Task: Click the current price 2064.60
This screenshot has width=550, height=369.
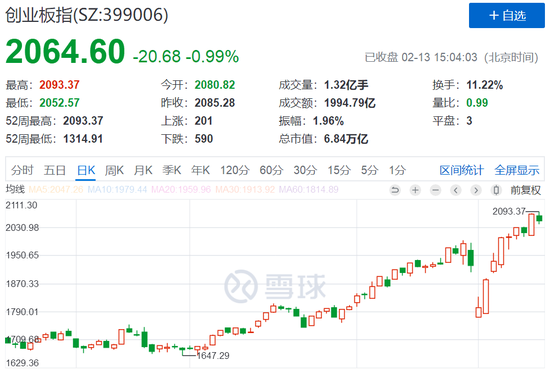Action: click(65, 52)
